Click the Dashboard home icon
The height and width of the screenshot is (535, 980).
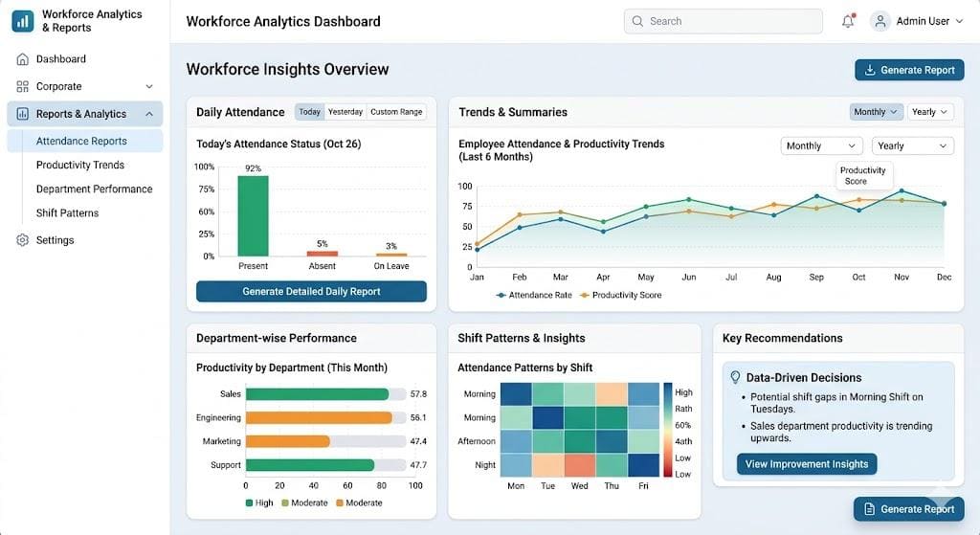pos(23,59)
